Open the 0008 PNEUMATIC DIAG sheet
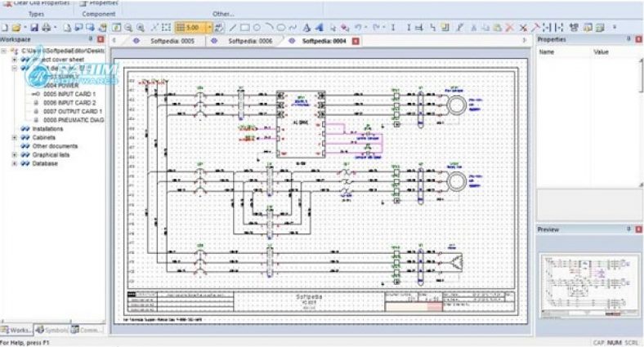644x347 pixels. (74, 120)
